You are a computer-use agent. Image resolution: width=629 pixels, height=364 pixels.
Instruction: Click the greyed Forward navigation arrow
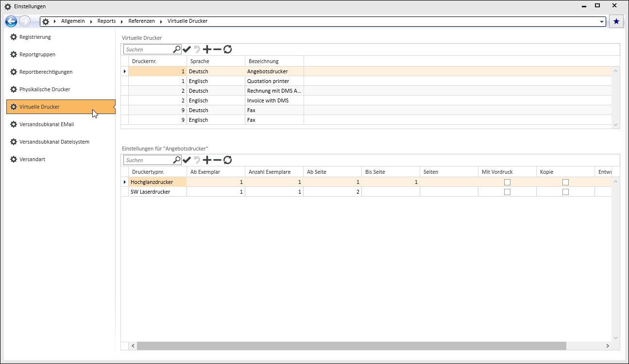[25, 21]
